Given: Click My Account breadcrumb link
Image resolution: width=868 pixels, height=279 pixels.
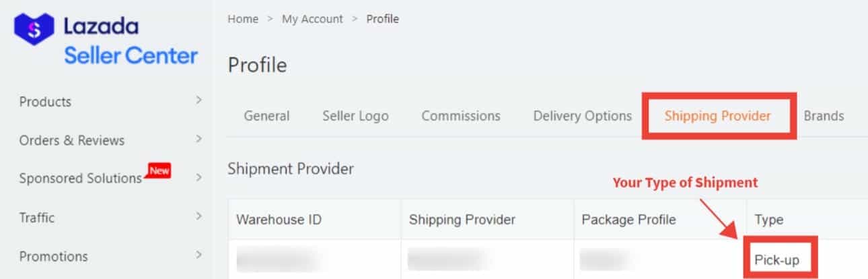Looking at the screenshot, I should 312,19.
